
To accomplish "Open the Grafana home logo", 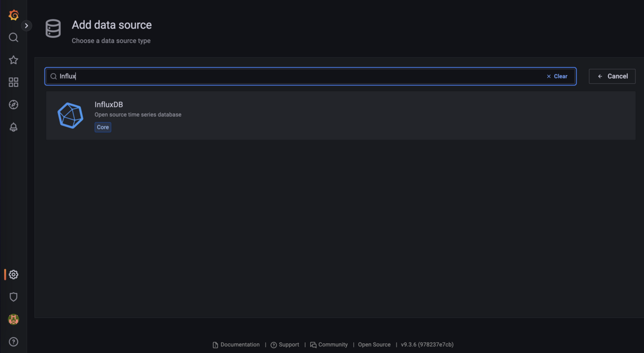I will click(13, 15).
